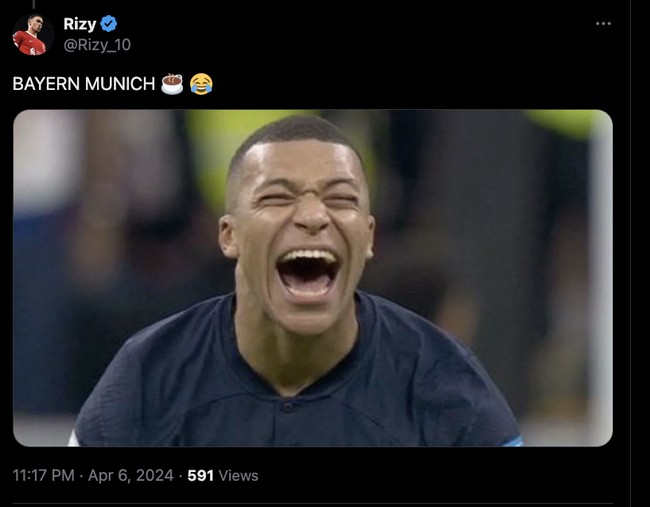This screenshot has height=507, width=650.
Task: Click the blue verified badge beside Rizy
Action: click(x=110, y=25)
